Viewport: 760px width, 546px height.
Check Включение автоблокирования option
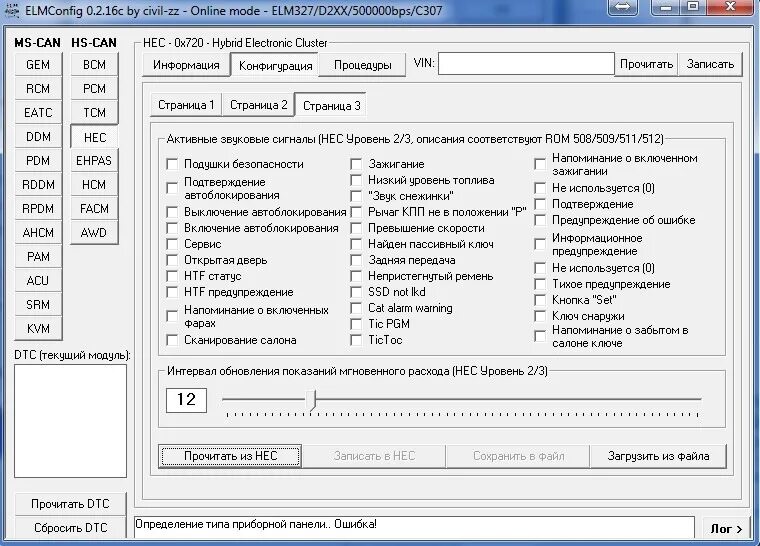click(x=172, y=228)
